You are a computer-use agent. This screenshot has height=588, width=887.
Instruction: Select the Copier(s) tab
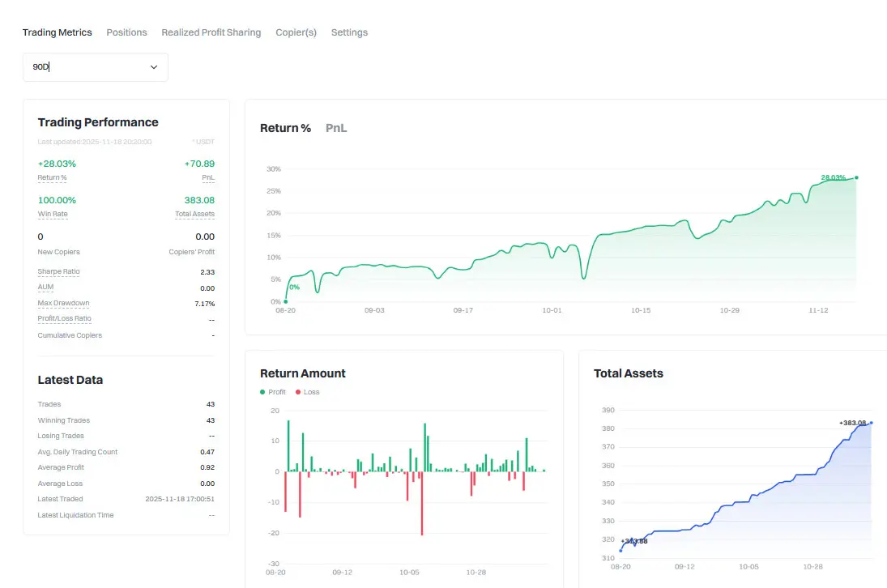point(296,32)
